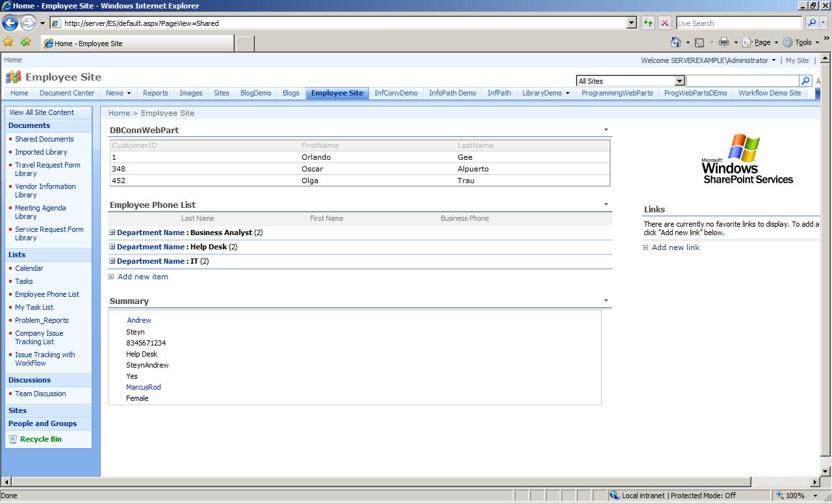832x504 pixels.
Task: Click the RSS Feeds toolbar icon
Action: [x=699, y=42]
